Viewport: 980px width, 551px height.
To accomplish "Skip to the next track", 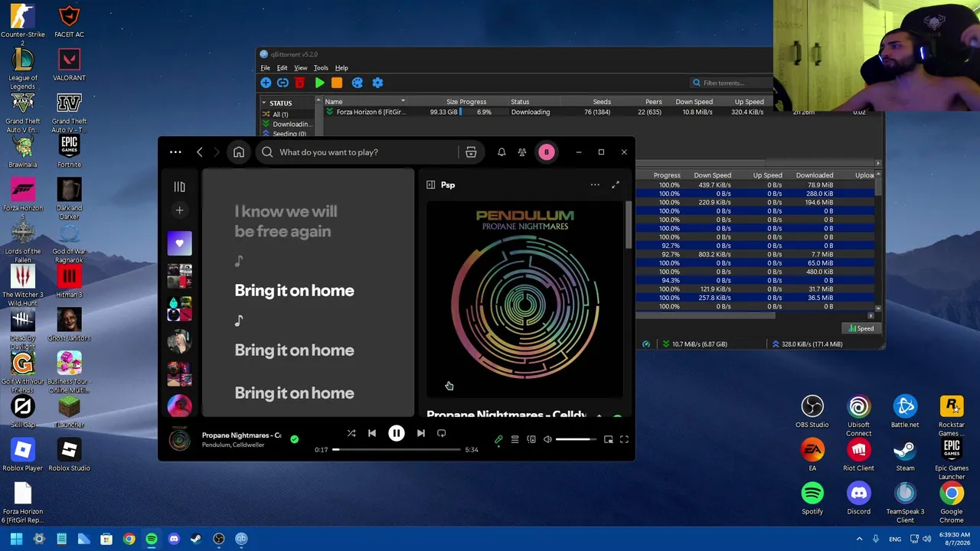I will 420,433.
